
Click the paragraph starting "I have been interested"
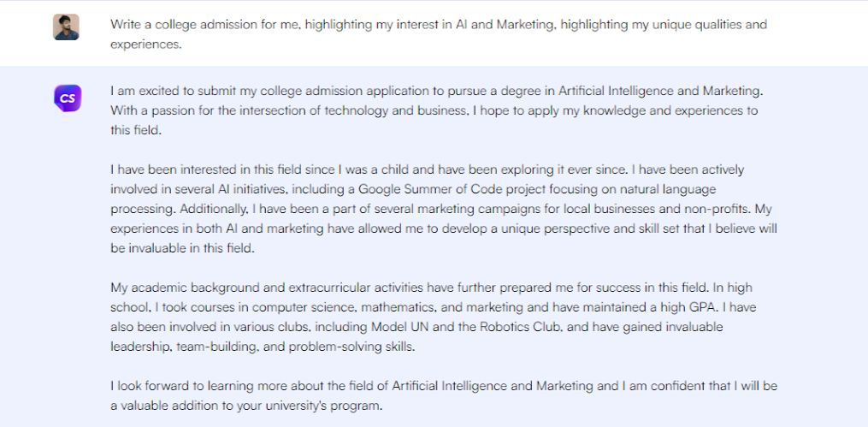[443, 209]
